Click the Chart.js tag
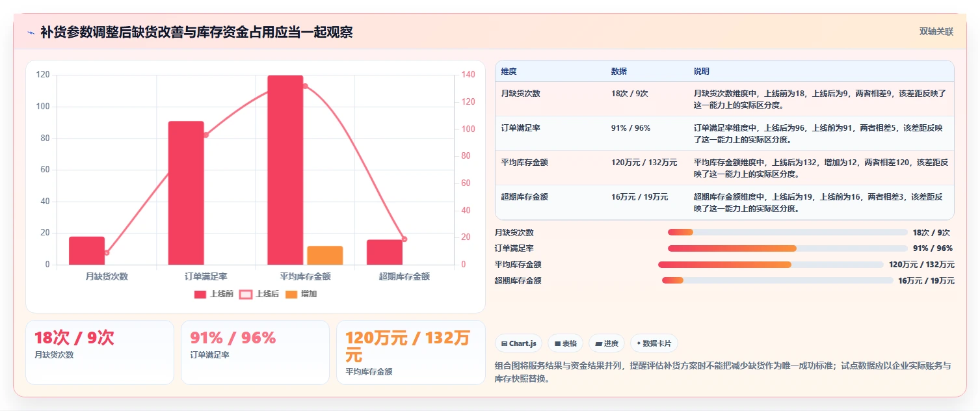This screenshot has height=411, width=980. click(518, 343)
